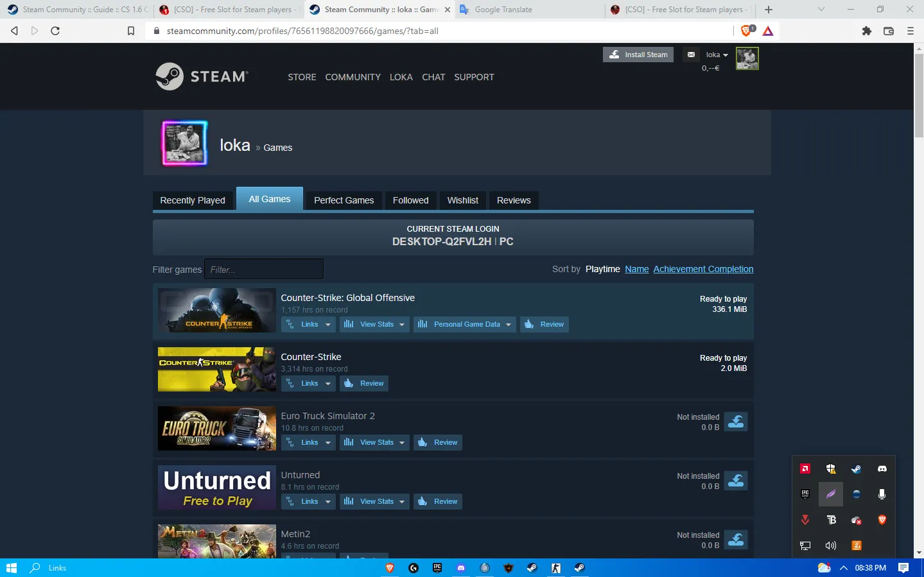
Task: Open the Personal Game Data dropdown
Action: coord(464,324)
